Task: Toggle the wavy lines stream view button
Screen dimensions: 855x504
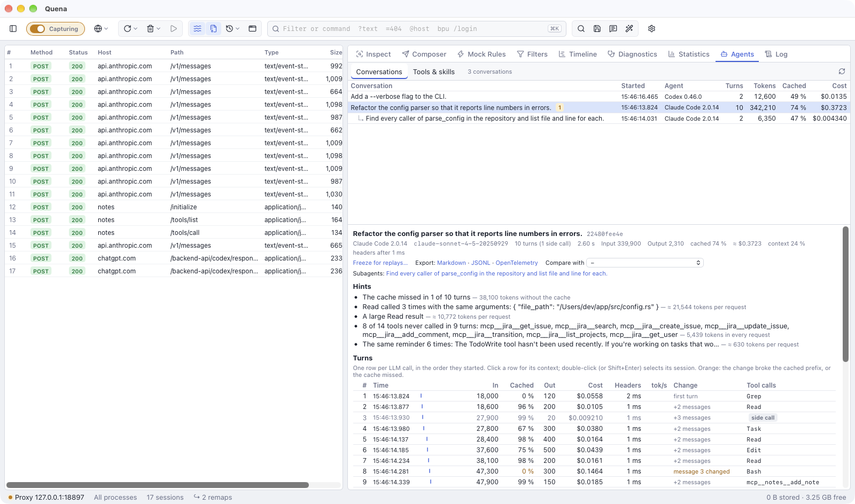Action: [x=198, y=29]
